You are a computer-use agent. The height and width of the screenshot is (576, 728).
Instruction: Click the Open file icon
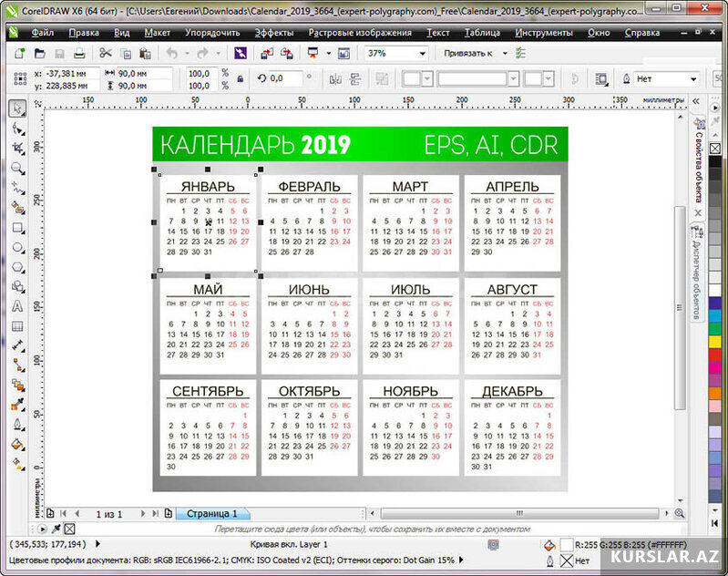[x=39, y=54]
